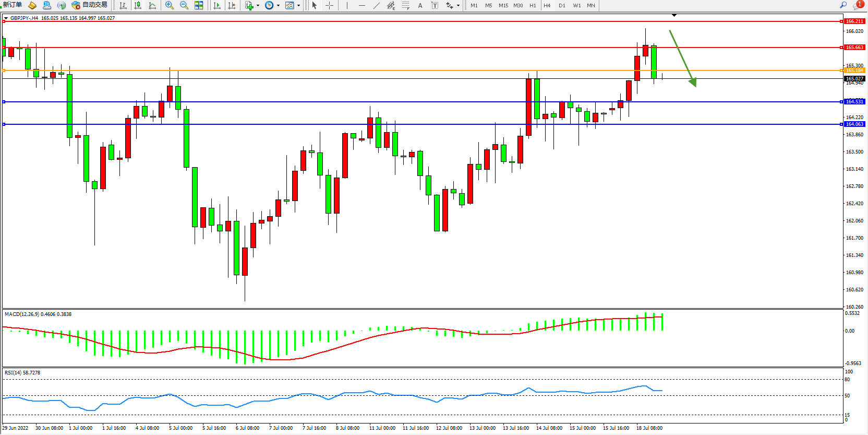The image size is (868, 435).
Task: Switch to the M15 timeframe
Action: click(x=503, y=5)
